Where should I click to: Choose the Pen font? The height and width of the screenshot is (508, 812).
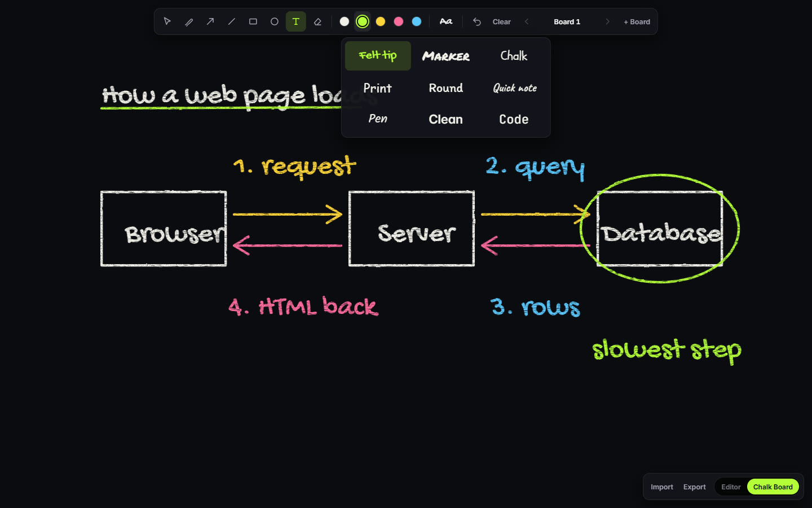coord(378,119)
